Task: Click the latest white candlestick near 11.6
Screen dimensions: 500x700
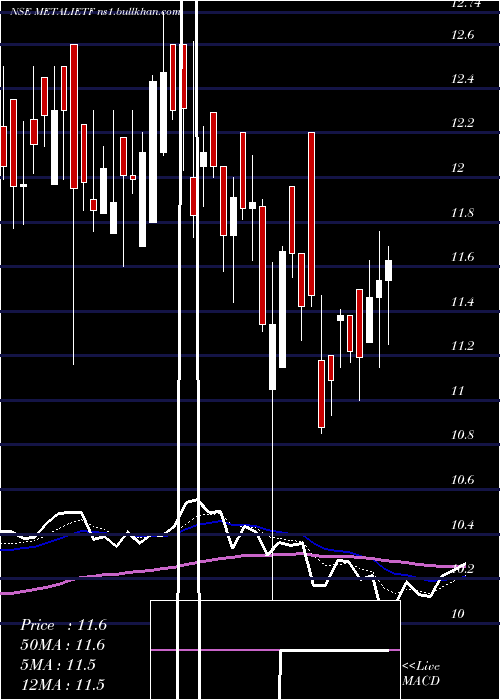Action: click(x=388, y=270)
